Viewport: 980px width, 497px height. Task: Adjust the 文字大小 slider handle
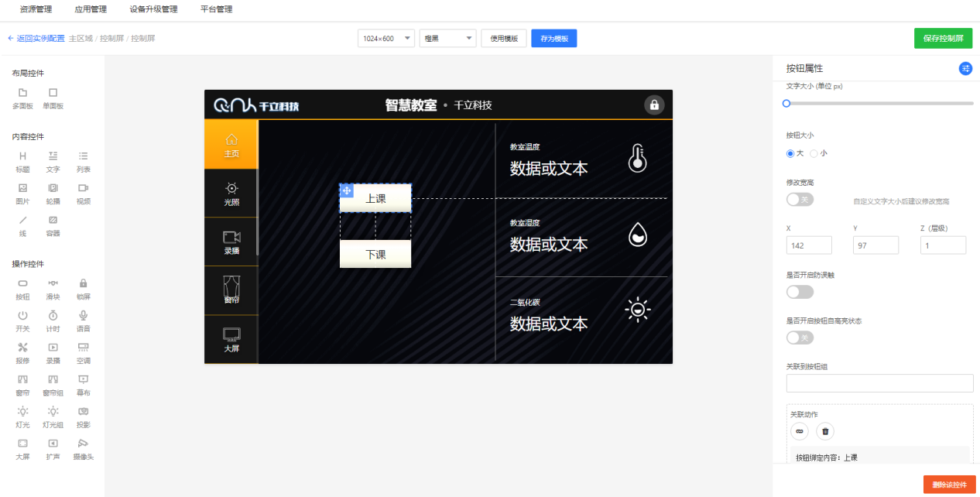click(x=786, y=103)
